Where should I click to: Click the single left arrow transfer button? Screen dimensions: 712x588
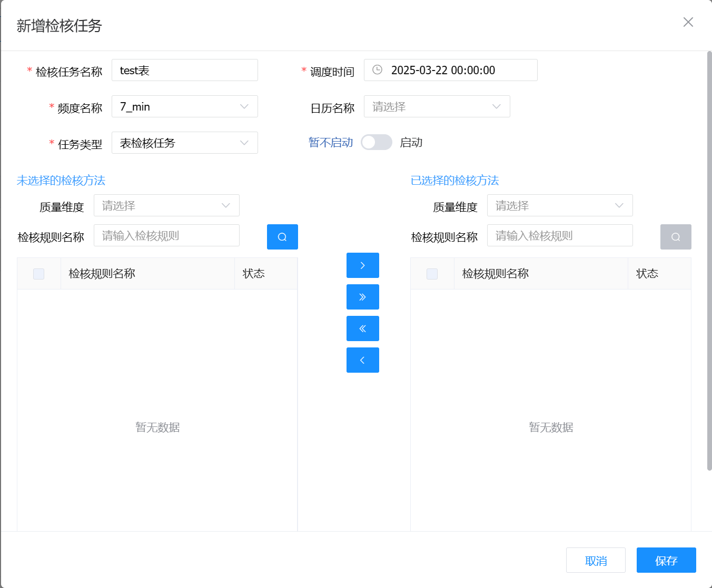362,360
